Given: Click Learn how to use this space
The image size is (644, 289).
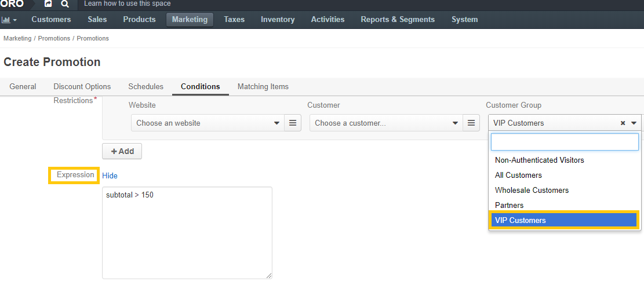Looking at the screenshot, I should 127,3.
